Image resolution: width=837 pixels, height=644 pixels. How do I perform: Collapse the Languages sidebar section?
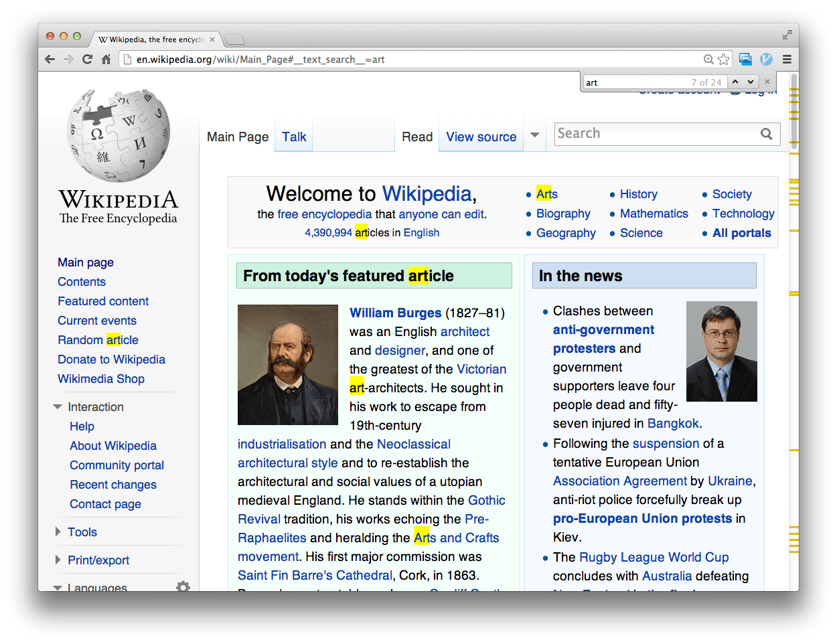(x=58, y=587)
